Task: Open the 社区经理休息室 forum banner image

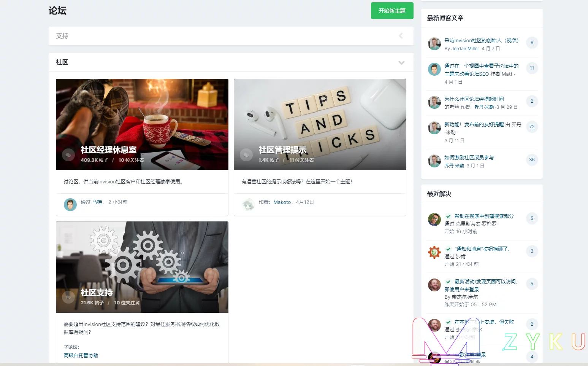Action: point(142,114)
